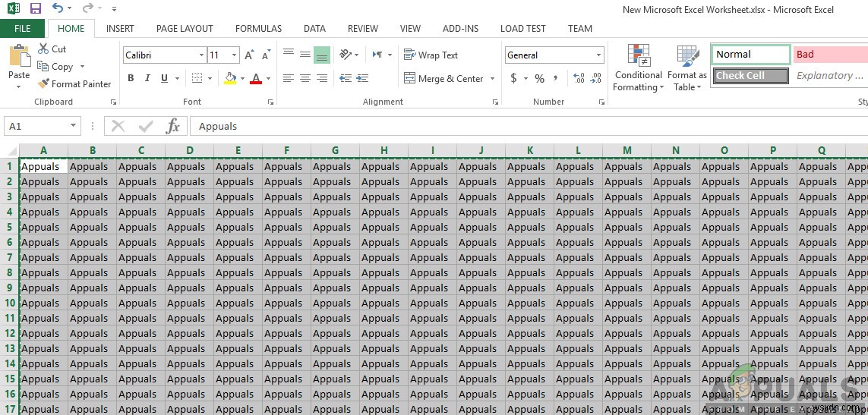868x415 pixels.
Task: Apply accounting dollar format
Action: pyautogui.click(x=513, y=79)
